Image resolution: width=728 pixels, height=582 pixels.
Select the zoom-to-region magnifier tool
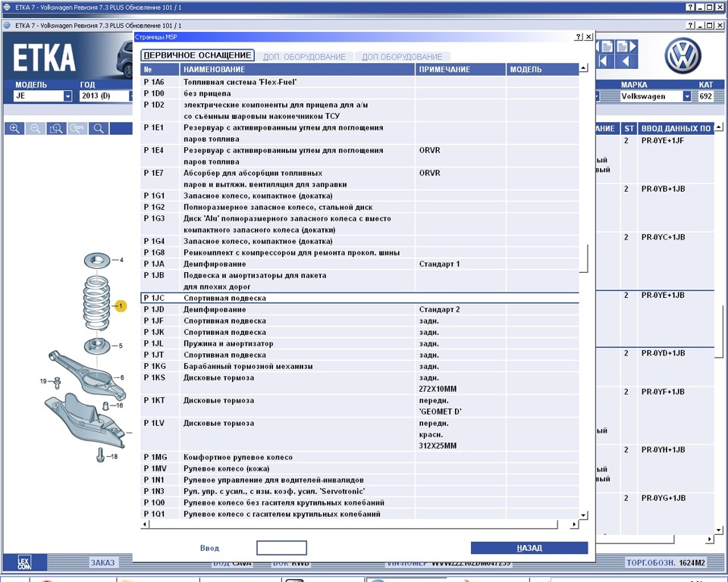57,129
